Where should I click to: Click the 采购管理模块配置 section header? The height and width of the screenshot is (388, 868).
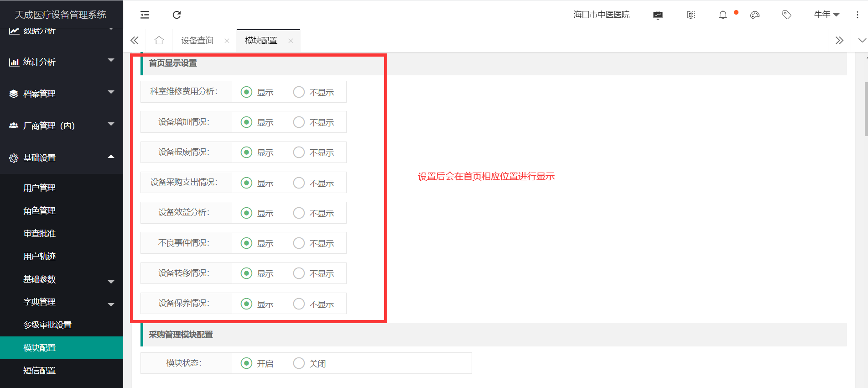(x=181, y=335)
